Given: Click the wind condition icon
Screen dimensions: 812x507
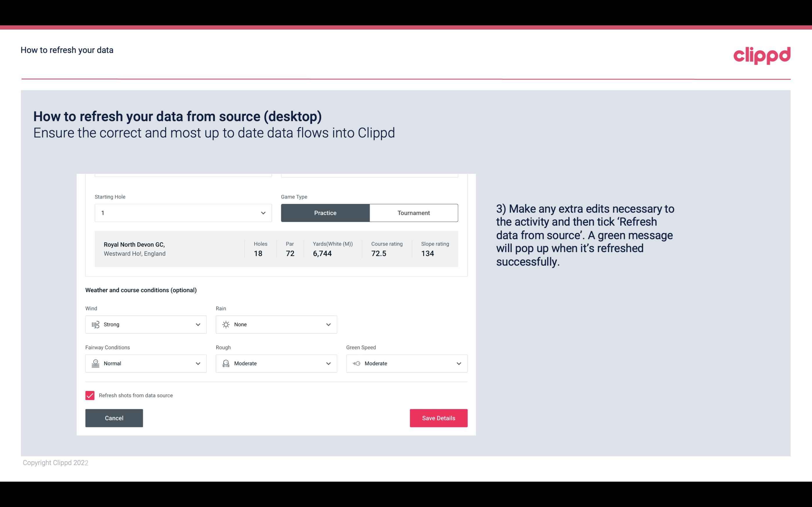Looking at the screenshot, I should tap(95, 325).
